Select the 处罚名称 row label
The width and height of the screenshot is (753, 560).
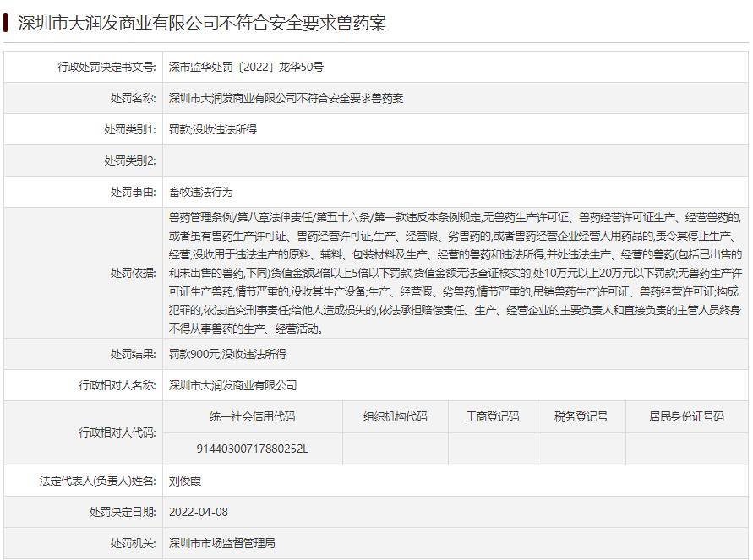click(x=133, y=98)
